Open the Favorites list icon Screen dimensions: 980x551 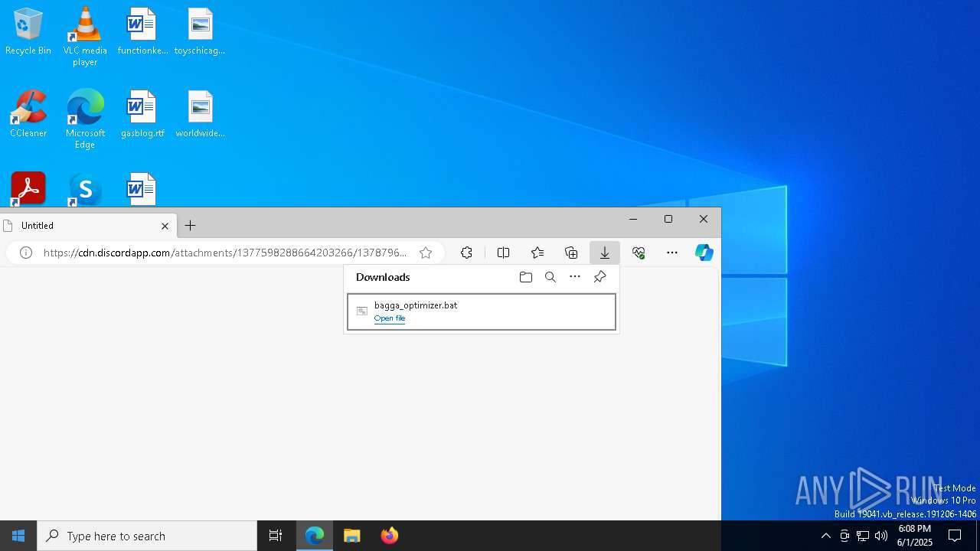(537, 253)
